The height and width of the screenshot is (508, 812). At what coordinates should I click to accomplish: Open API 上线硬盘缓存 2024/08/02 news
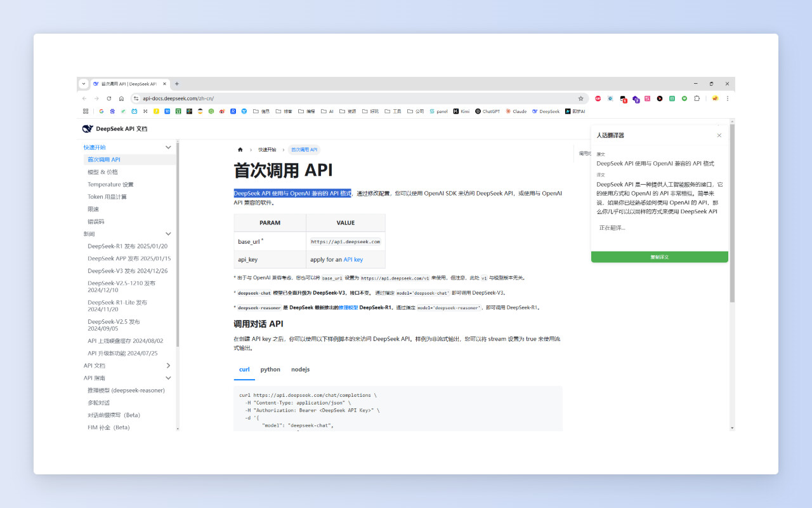click(125, 341)
